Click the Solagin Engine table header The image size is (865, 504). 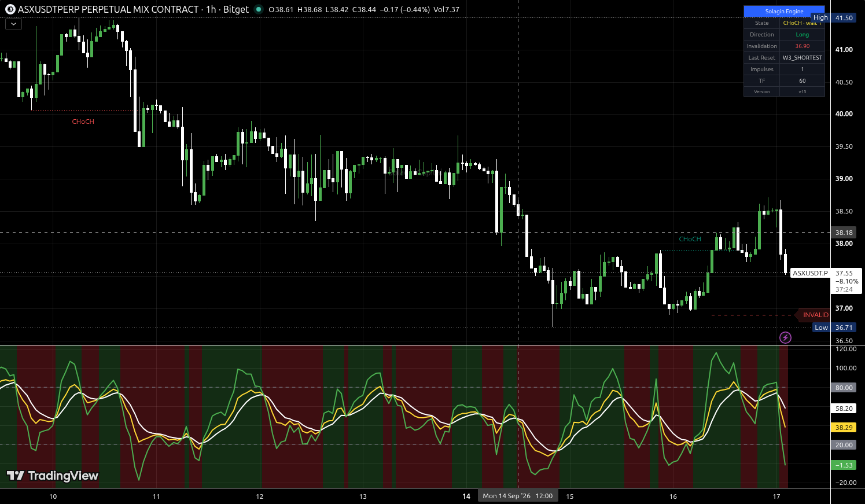click(x=784, y=12)
